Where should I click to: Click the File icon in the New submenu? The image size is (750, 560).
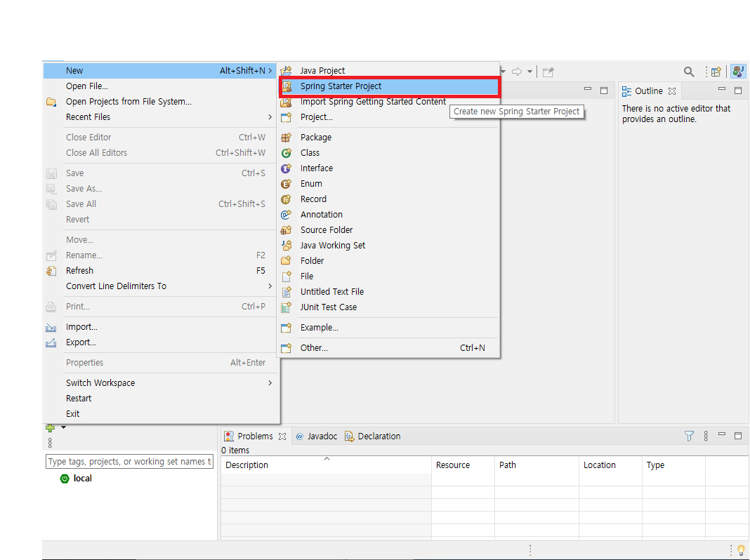tap(286, 276)
